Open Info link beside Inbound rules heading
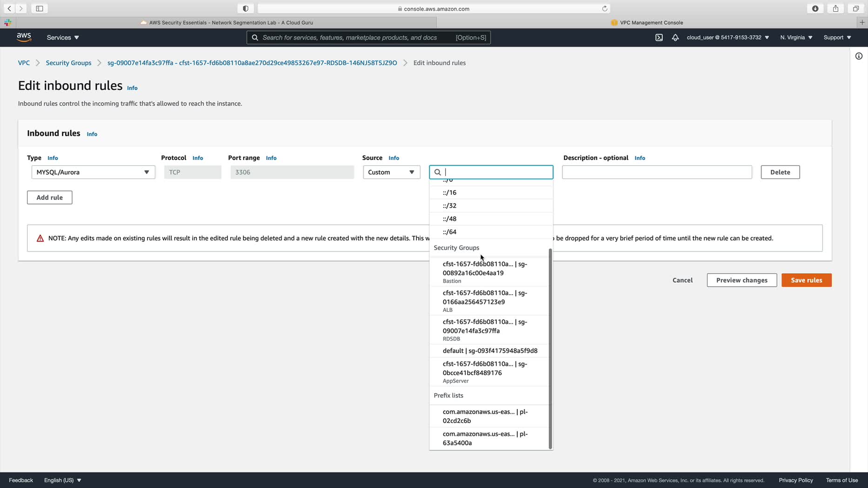 [92, 134]
